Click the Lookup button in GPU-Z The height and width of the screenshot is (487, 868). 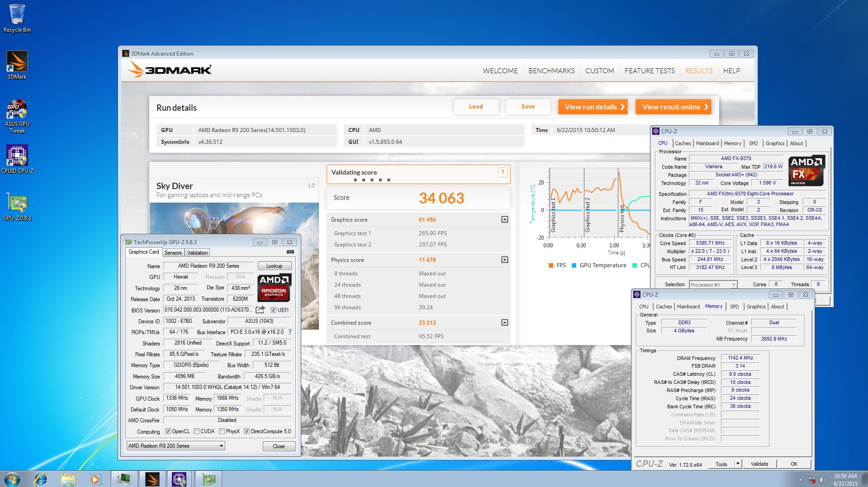[x=275, y=266]
